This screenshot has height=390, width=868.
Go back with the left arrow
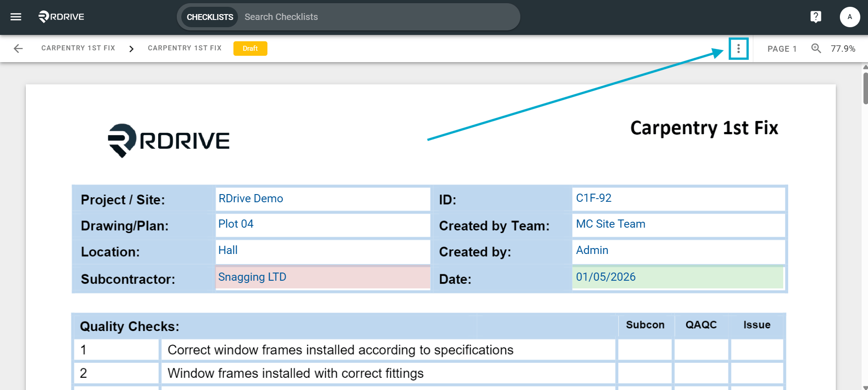pos(18,49)
